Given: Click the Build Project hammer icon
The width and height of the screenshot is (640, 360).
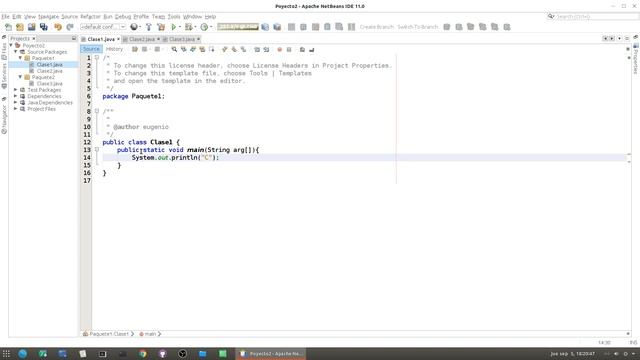Looking at the screenshot, I should pos(149,27).
